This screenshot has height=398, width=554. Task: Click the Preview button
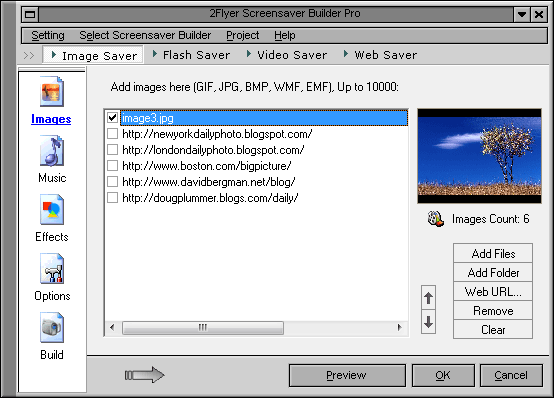[x=347, y=375]
